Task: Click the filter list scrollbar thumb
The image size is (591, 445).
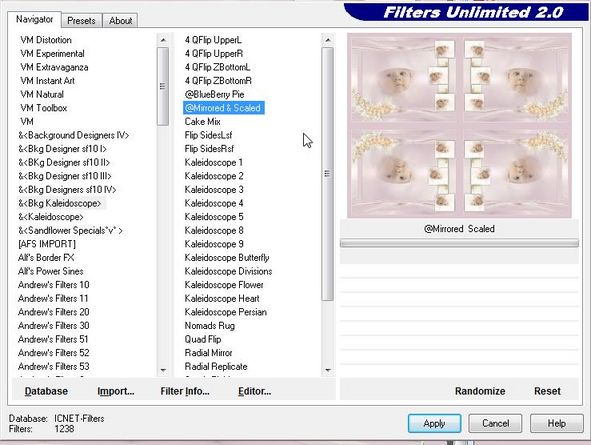Action: tap(328, 174)
